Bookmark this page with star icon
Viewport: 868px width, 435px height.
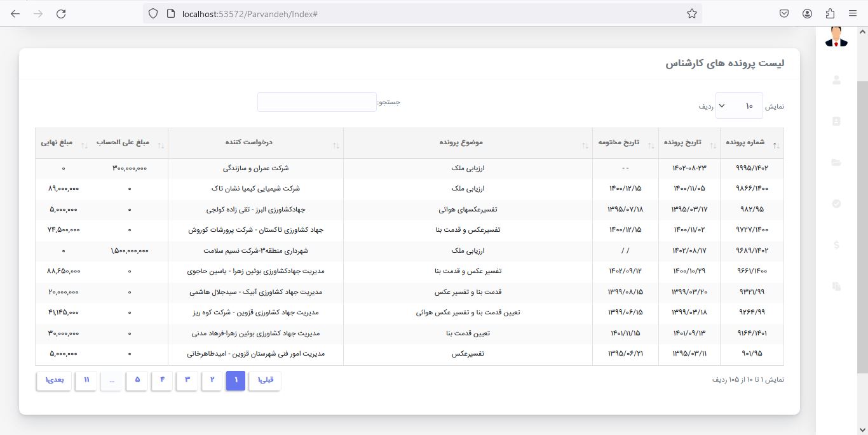(x=692, y=13)
